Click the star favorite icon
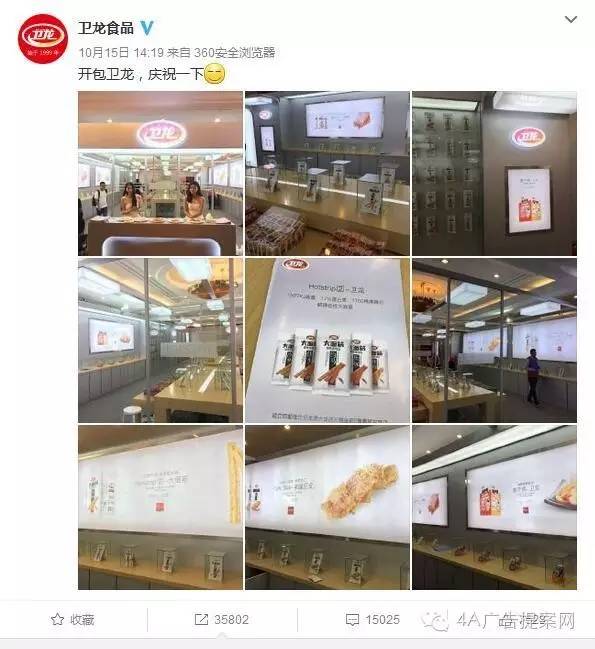The image size is (595, 649). pos(58,620)
